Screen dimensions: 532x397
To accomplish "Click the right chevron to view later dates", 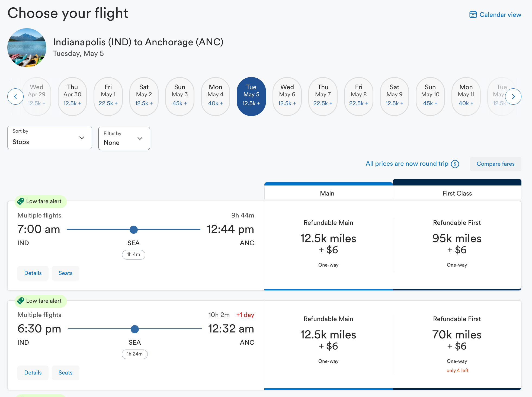I will [x=513, y=96].
